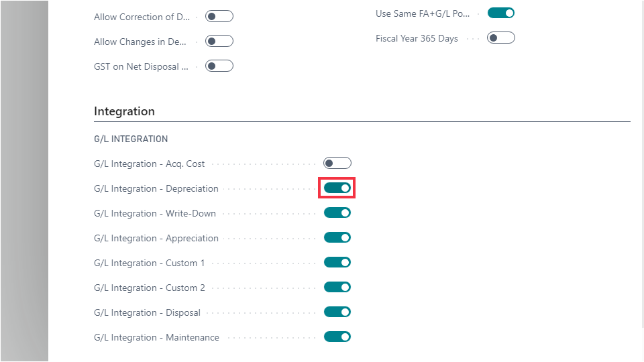Enable the Fiscal Year 365 Days switch
Image resolution: width=644 pixels, height=362 pixels.
[500, 38]
